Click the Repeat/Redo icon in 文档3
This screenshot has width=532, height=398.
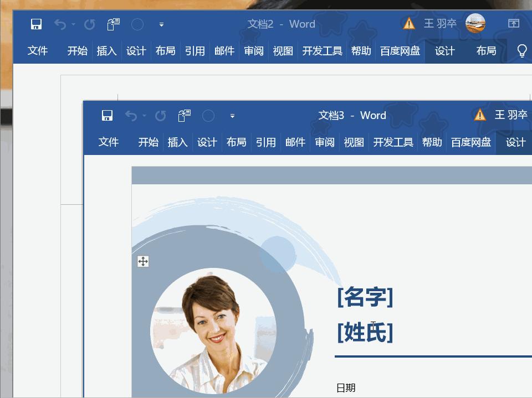point(160,116)
